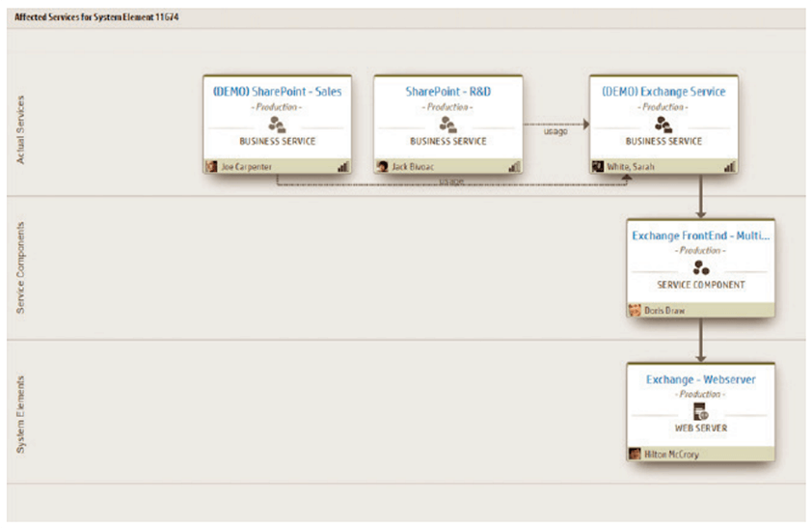Image resolution: width=812 pixels, height=528 pixels.
Task: Click service component icon in Exchange FrontEnd card
Action: (701, 268)
